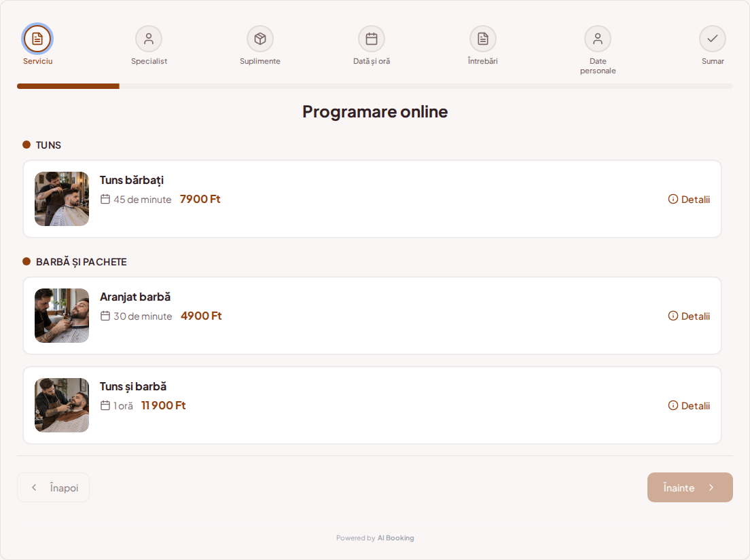Image resolution: width=750 pixels, height=560 pixels.
Task: Click the Înapoi back button
Action: point(53,487)
